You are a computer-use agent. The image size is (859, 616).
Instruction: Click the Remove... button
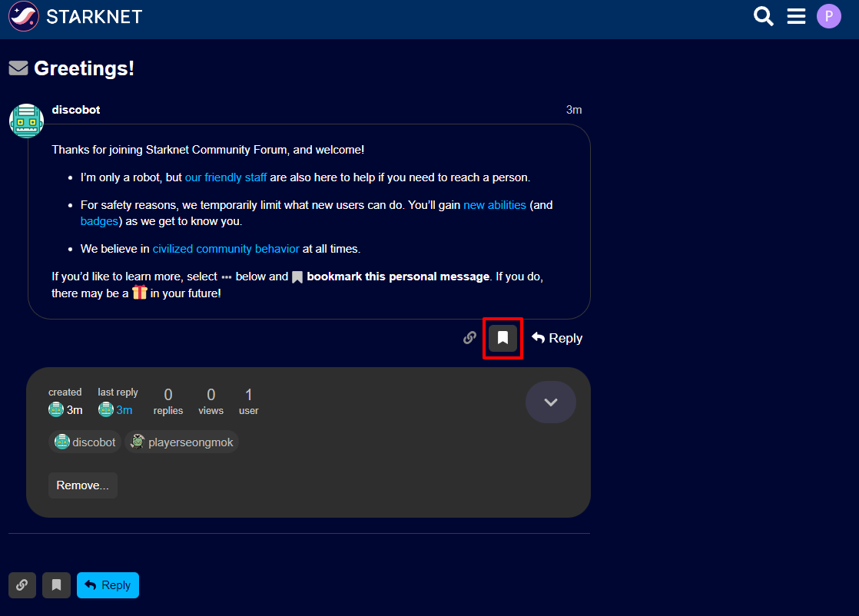83,485
